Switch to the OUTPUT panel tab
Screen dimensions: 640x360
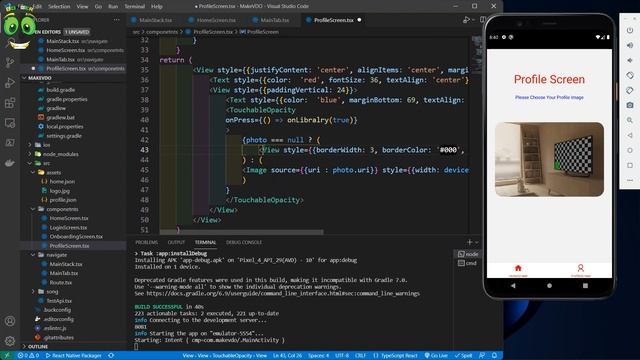click(176, 242)
